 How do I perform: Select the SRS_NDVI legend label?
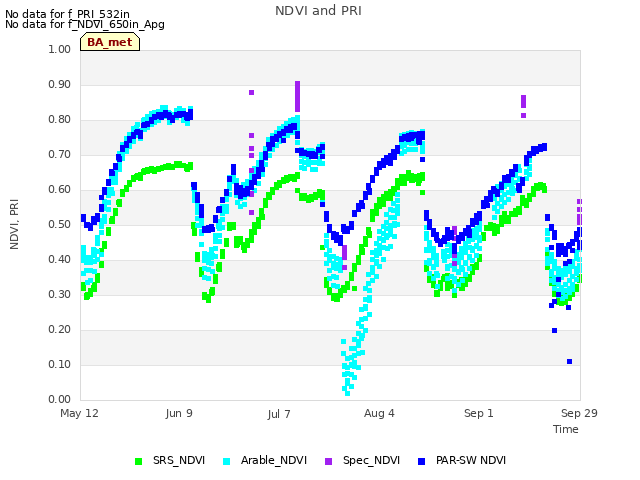tap(179, 460)
